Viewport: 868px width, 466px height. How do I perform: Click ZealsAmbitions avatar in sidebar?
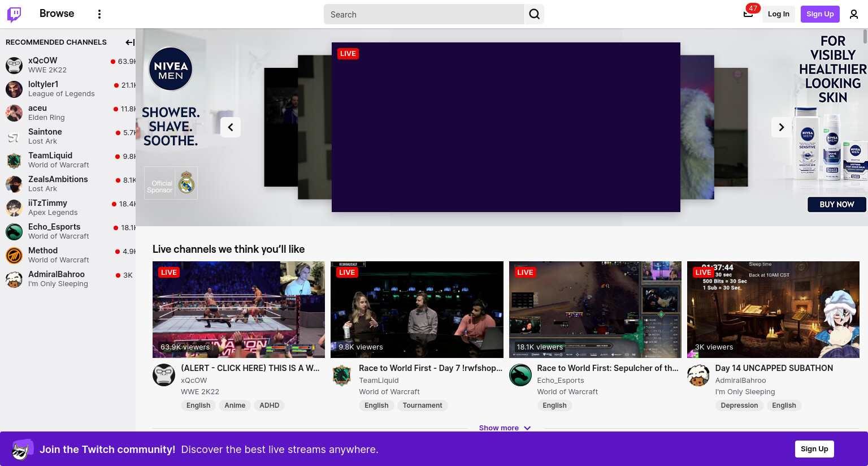click(x=14, y=184)
